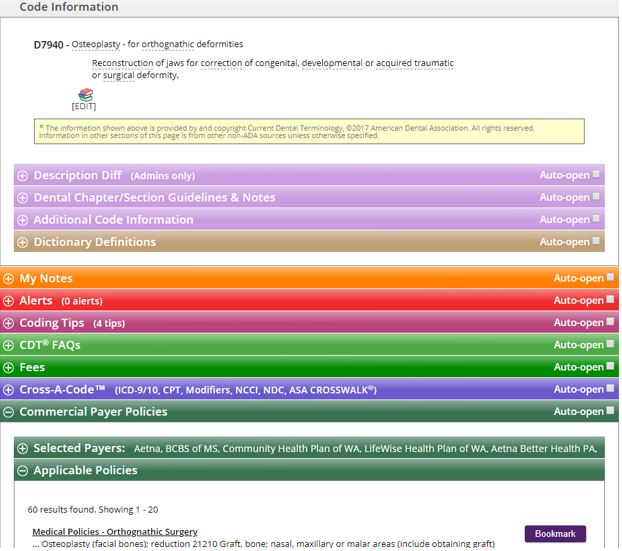Toggle Auto-open checkbox for Additional Code Information
This screenshot has width=622, height=551.
point(596,219)
